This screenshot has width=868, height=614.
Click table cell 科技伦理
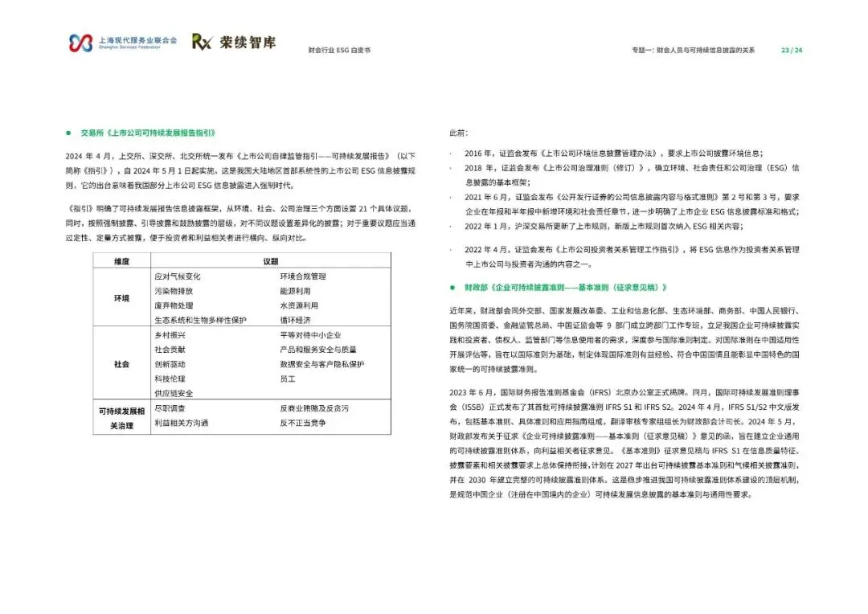[x=170, y=379]
